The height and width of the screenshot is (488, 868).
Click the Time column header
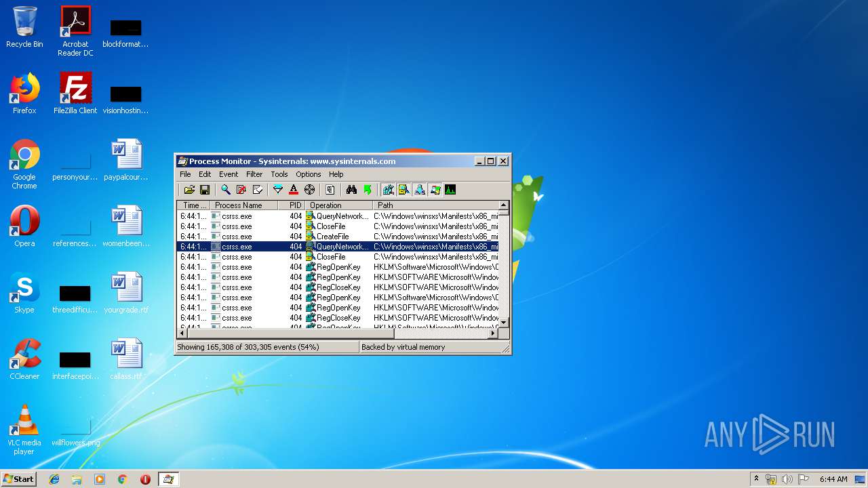(193, 205)
